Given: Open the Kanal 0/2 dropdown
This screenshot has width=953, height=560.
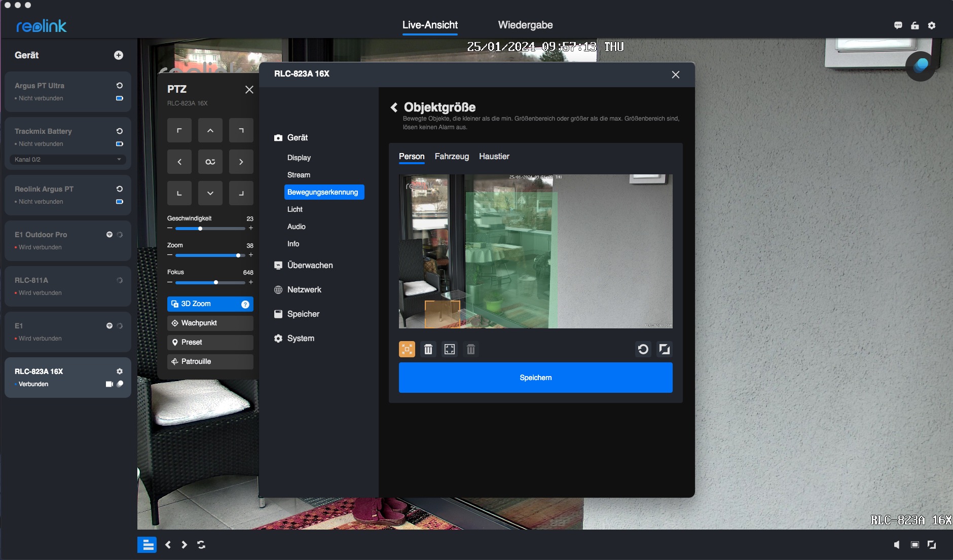Looking at the screenshot, I should pyautogui.click(x=68, y=160).
